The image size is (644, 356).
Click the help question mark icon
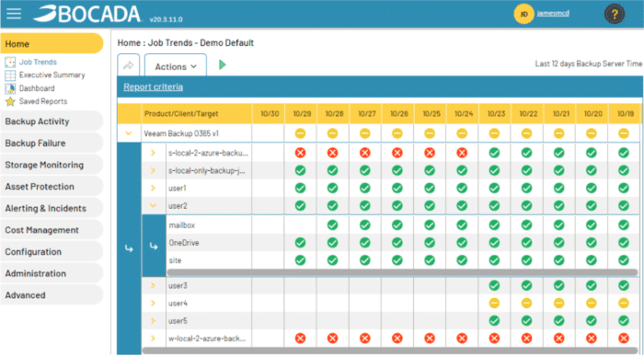click(x=614, y=15)
